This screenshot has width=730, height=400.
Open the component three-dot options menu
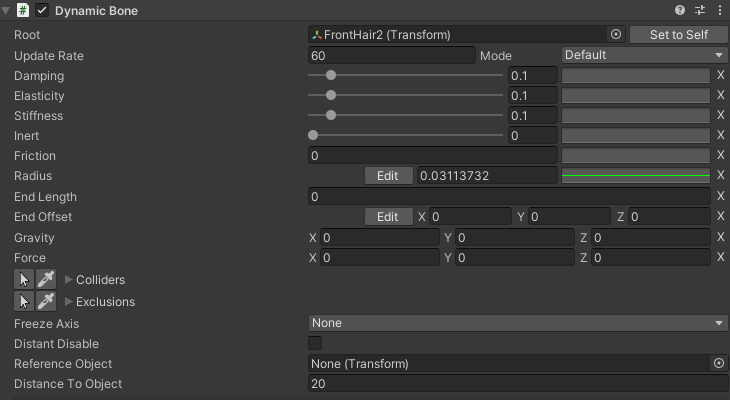tap(720, 10)
